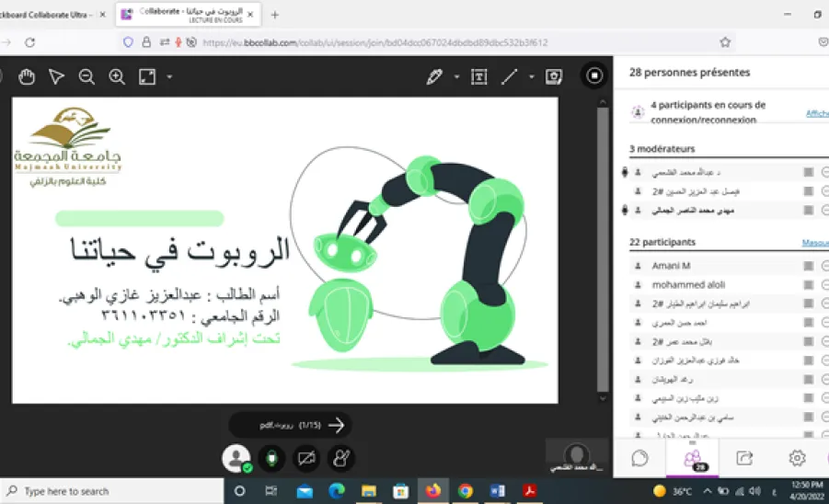Click the slide counter (1/15) label
Viewport: 829px width, 504px height.
(310, 425)
